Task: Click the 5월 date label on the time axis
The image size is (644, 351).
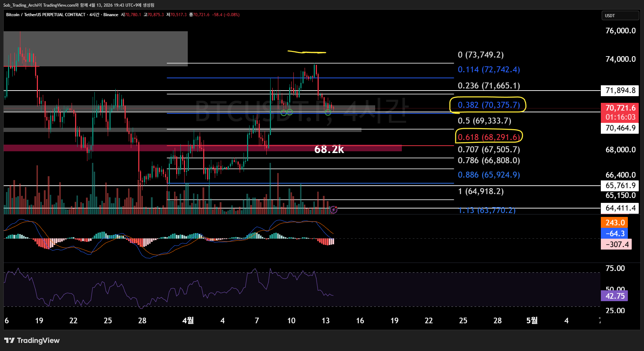Action: pos(532,320)
